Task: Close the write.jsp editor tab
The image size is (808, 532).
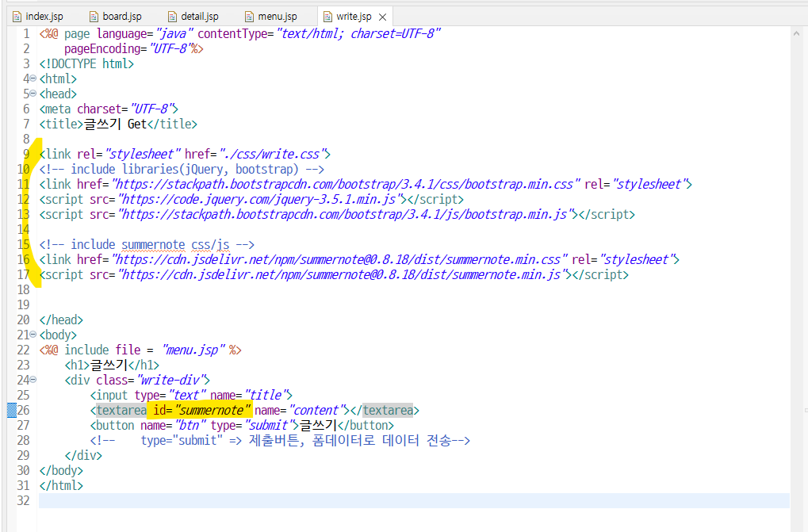Action: 382,17
